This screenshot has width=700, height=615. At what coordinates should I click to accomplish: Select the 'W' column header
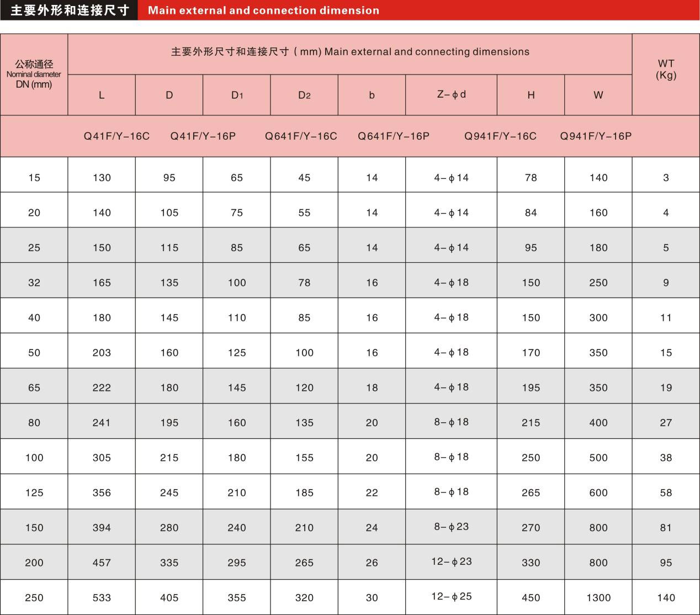click(x=598, y=95)
